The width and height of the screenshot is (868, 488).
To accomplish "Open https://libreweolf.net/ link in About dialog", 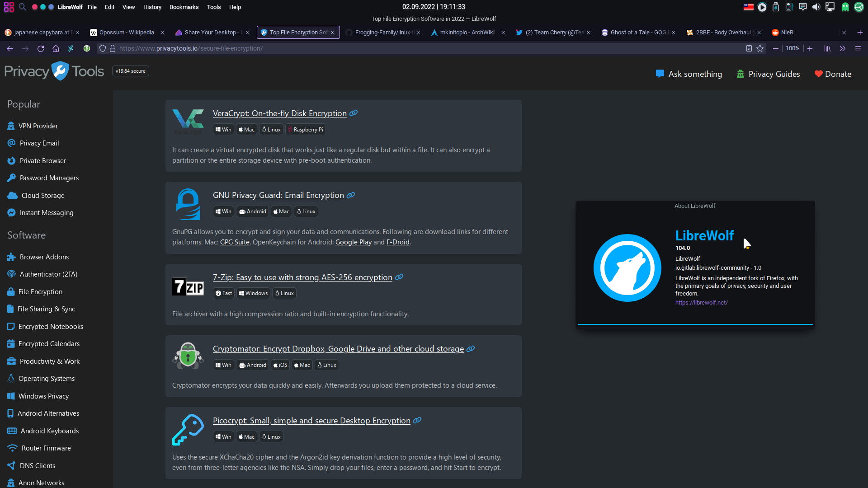I will click(702, 303).
